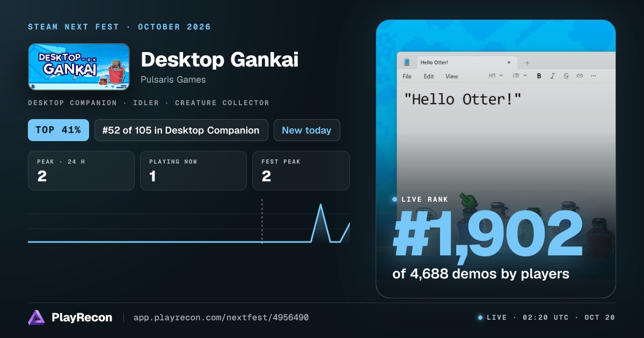Click the LIVE status indicator in footer
This screenshot has width=644, height=338.
(492, 318)
